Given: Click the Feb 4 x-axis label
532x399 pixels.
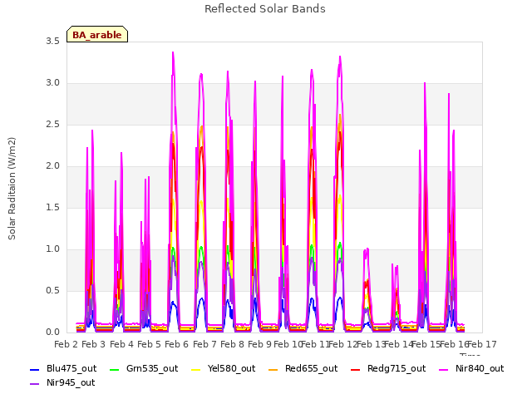Looking at the screenshot, I should pyautogui.click(x=121, y=345).
